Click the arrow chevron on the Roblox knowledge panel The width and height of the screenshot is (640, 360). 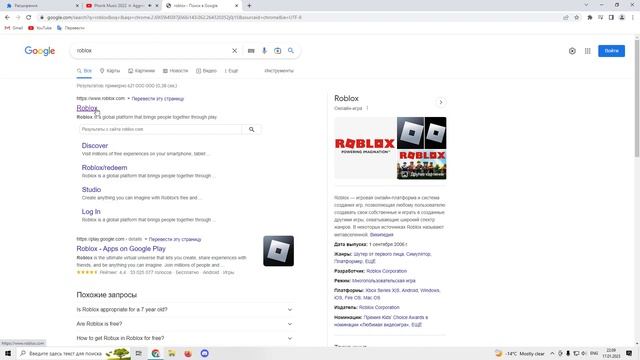point(441,102)
